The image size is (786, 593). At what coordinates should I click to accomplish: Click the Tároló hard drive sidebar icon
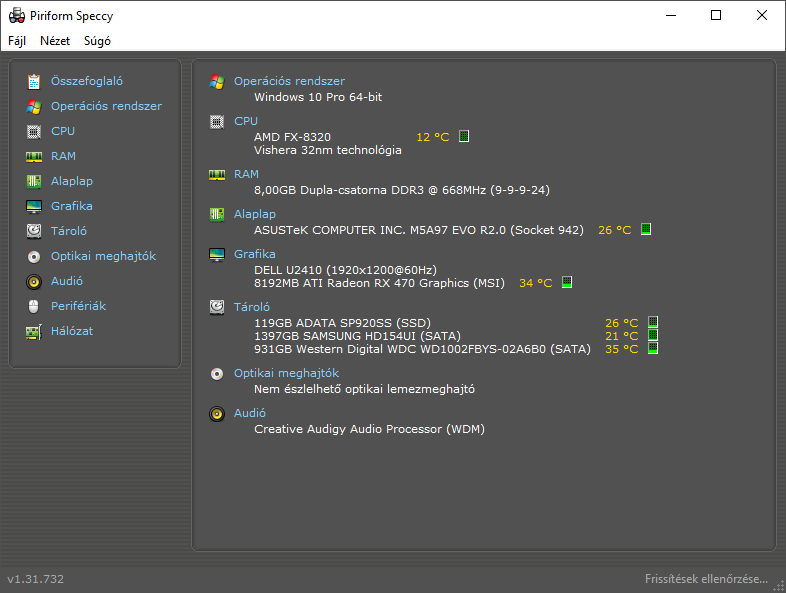point(34,231)
